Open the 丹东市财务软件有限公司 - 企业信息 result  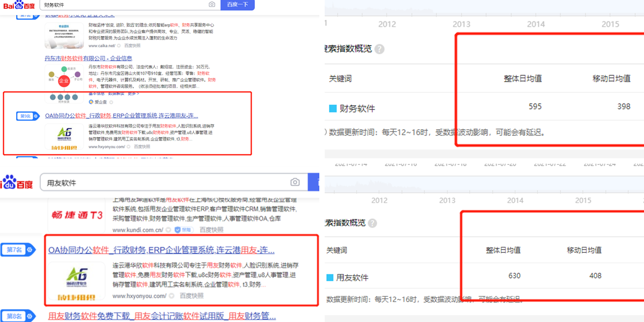coord(89,58)
